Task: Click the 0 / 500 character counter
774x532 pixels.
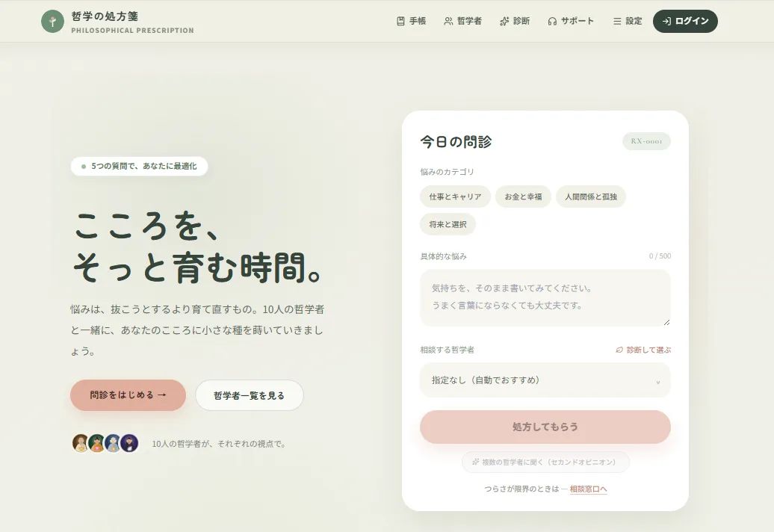Action: coord(660,256)
